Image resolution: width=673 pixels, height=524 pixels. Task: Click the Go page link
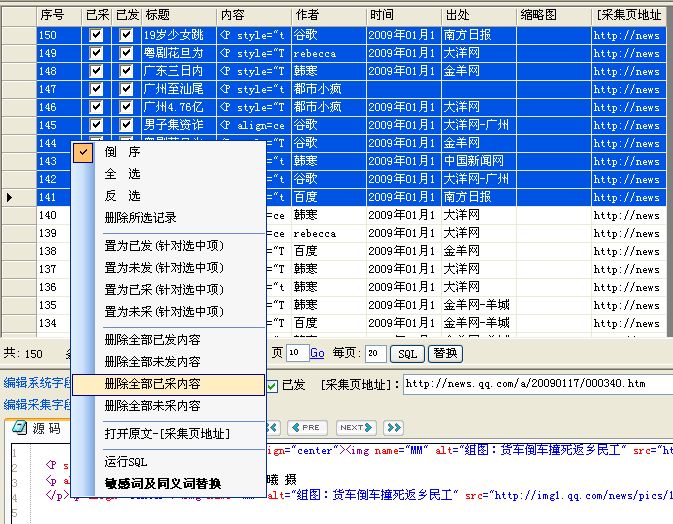[317, 353]
